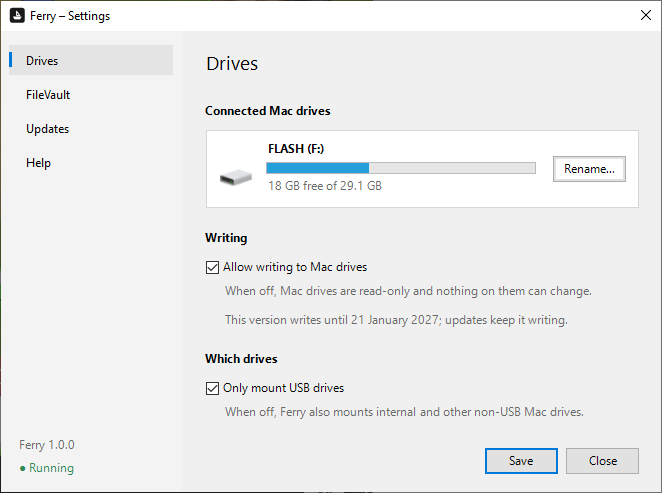Switch to the FileVault section
Screen dimensions: 662x493
pos(91,95)
